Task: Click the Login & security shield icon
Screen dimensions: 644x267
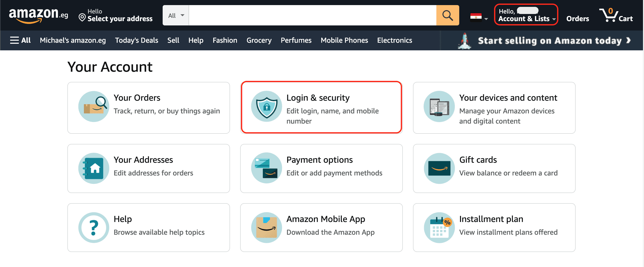Action: pyautogui.click(x=266, y=107)
